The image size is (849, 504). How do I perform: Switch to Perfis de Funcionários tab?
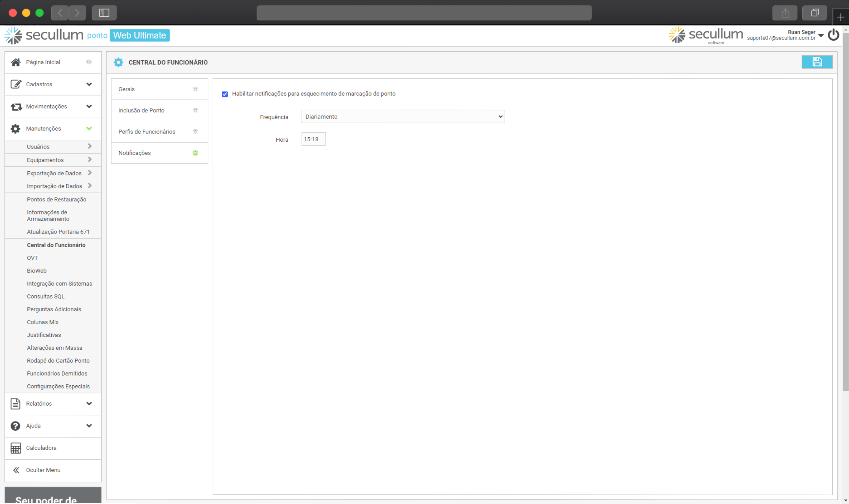coord(147,132)
